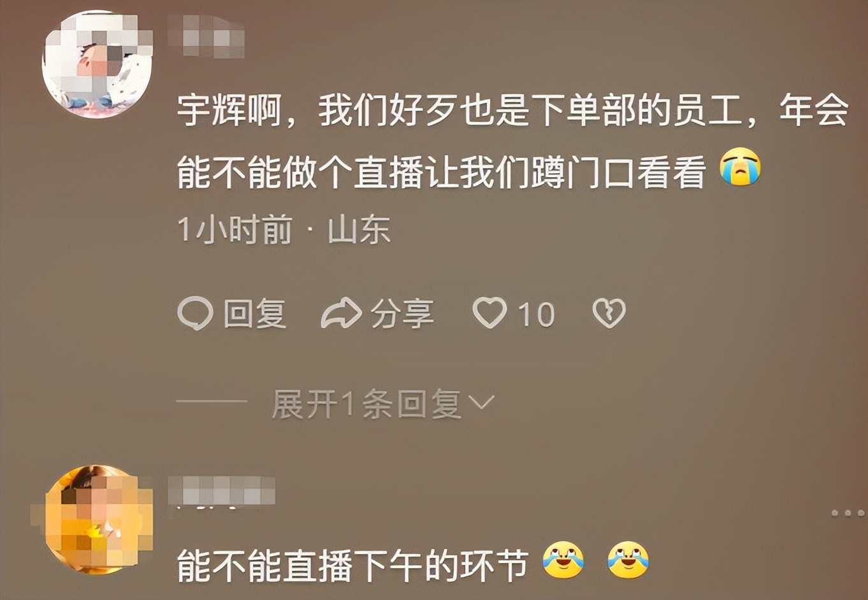Like the comment with heart icon

point(489,313)
